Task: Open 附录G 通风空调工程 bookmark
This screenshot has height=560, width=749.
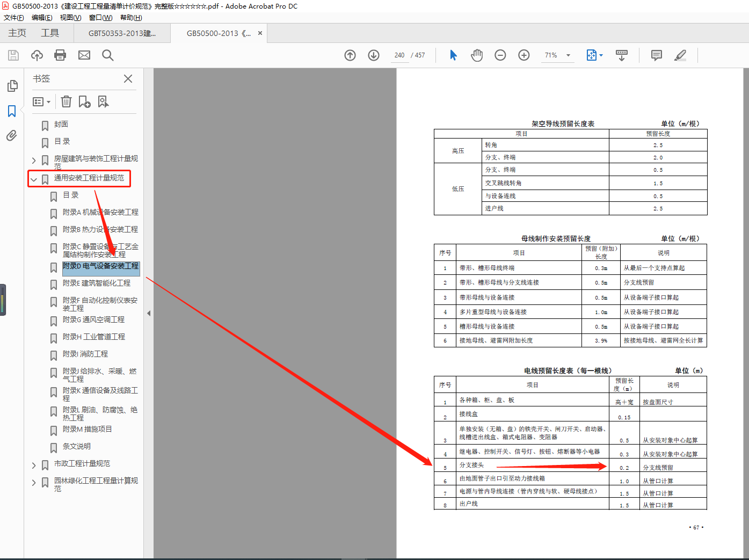Action: (x=93, y=319)
